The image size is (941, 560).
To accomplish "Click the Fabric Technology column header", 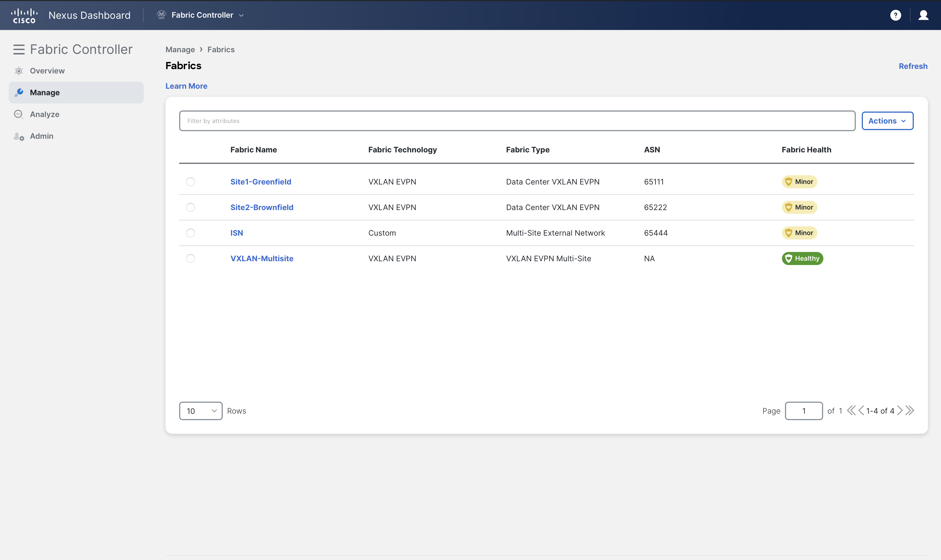I will [x=402, y=150].
